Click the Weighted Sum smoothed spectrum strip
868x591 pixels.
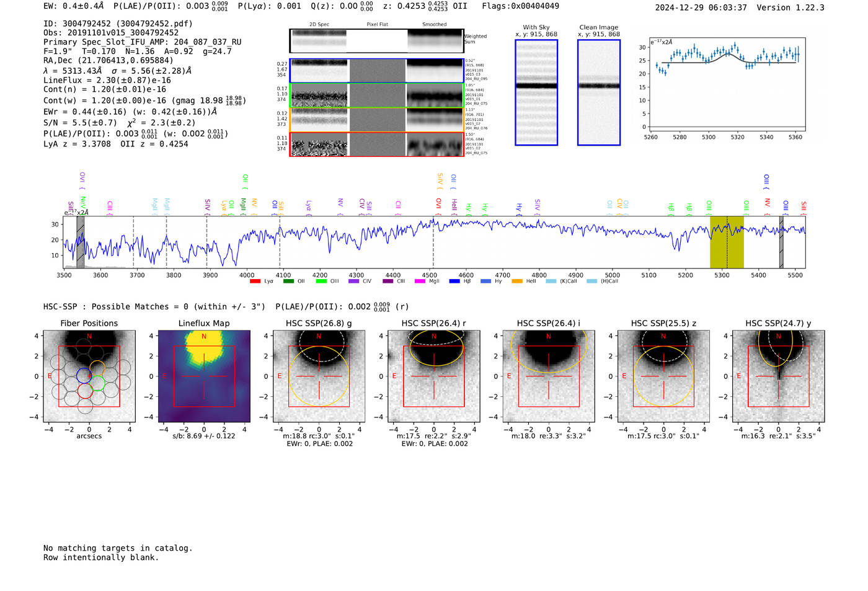pyautogui.click(x=435, y=40)
